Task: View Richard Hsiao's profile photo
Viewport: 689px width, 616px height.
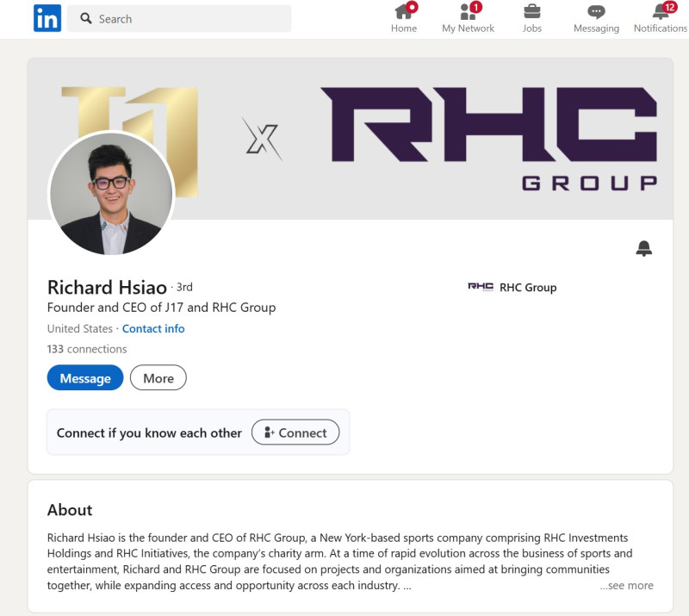Action: click(x=111, y=194)
